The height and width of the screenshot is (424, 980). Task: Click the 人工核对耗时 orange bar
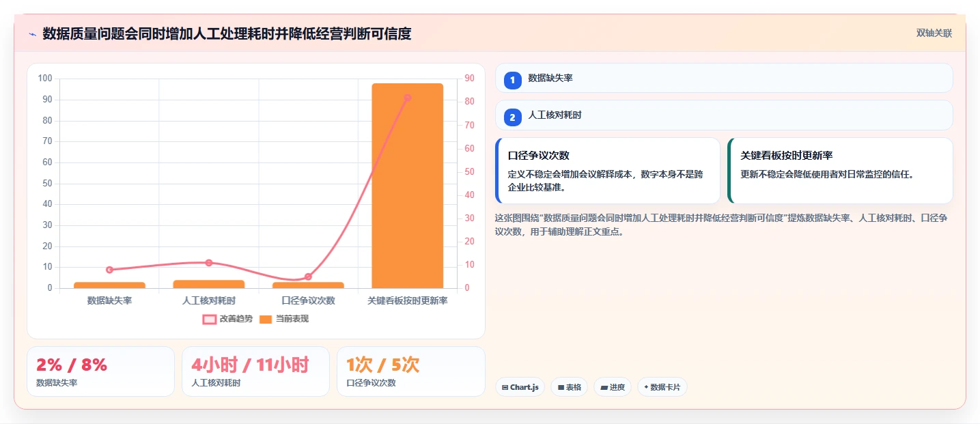[x=209, y=284]
